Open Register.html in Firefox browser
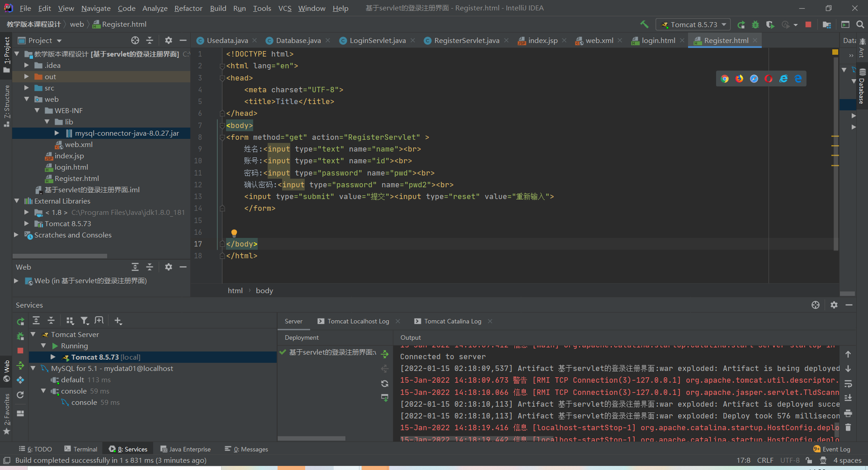The width and height of the screenshot is (868, 470). pos(739,79)
